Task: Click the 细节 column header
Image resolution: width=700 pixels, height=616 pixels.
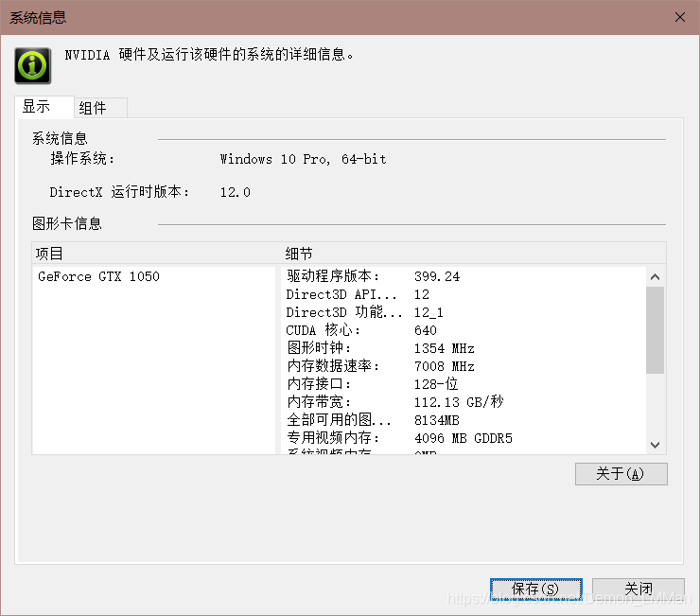Action: pyautogui.click(x=299, y=254)
